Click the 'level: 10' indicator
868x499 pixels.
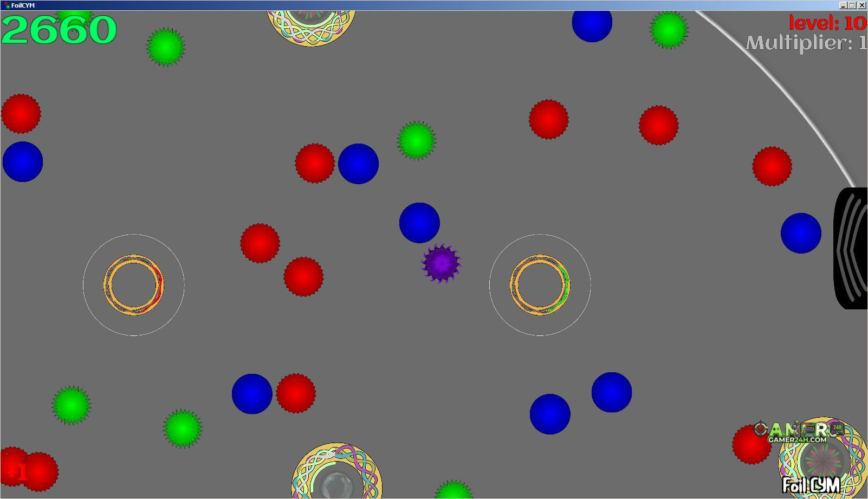[828, 23]
